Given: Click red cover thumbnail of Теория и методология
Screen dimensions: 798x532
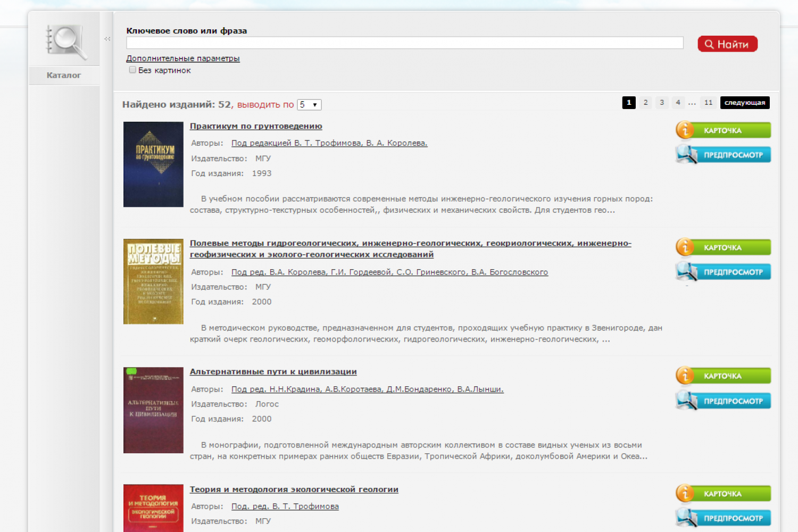Looking at the screenshot, I should 153,508.
